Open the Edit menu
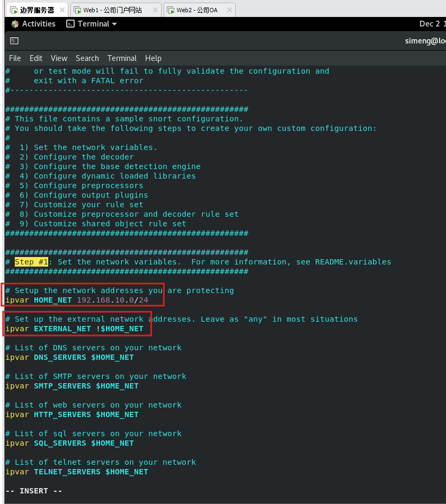The width and height of the screenshot is (446, 504). click(x=36, y=58)
